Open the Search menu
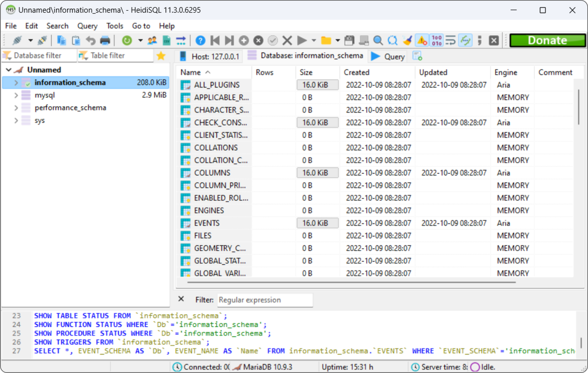 pyautogui.click(x=57, y=26)
